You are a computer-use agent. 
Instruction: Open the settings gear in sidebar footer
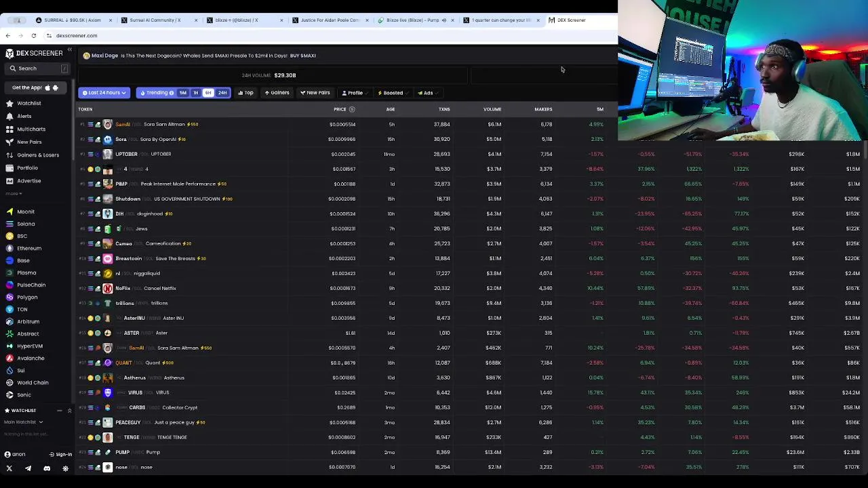point(65,468)
